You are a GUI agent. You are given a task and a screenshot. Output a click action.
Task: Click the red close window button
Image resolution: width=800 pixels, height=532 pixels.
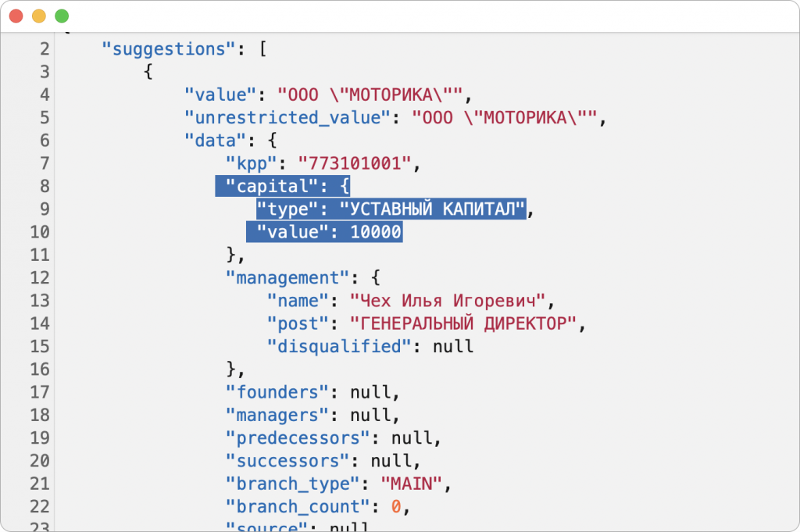[16, 16]
